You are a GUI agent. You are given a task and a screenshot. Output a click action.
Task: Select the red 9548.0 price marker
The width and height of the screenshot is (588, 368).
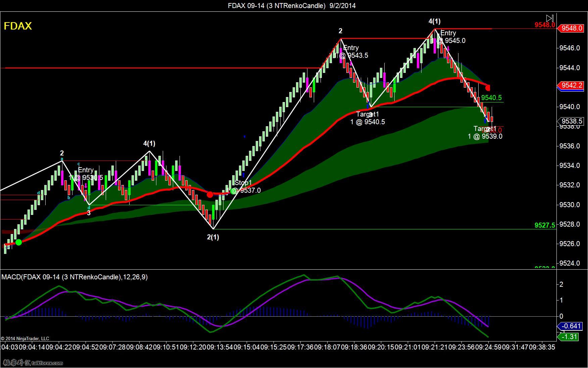[x=570, y=28]
